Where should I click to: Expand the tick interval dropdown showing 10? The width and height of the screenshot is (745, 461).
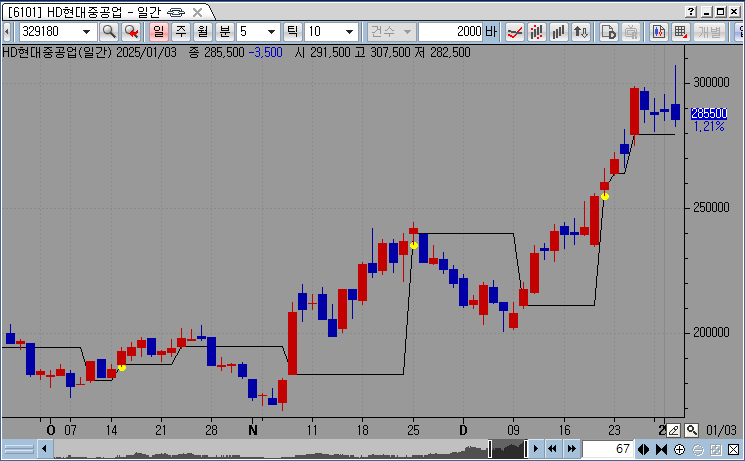click(349, 32)
